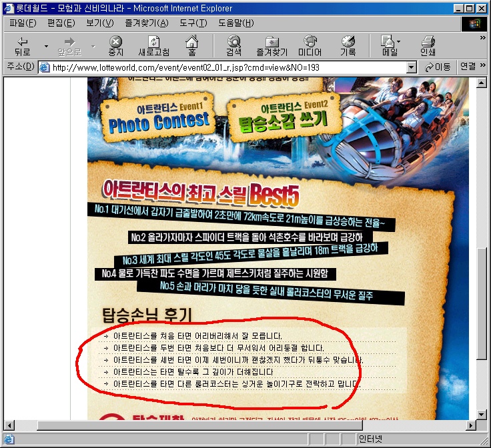The image size is (491, 448).
Task: Click review line '다른 롤러코스터는 싱거운'
Action: coord(237,384)
